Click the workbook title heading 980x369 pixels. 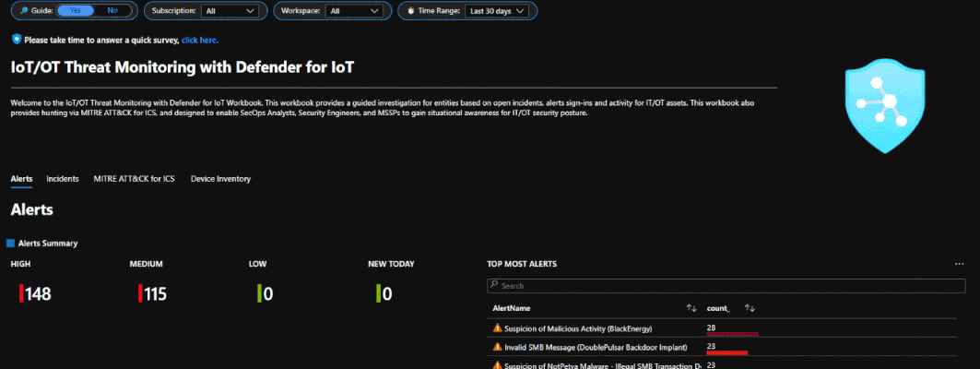(183, 67)
